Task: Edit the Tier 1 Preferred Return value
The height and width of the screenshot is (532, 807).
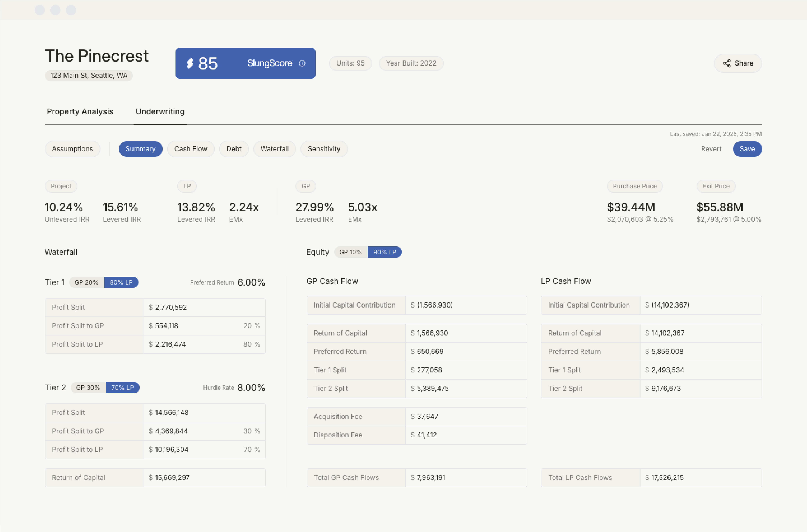Action: [x=251, y=282]
